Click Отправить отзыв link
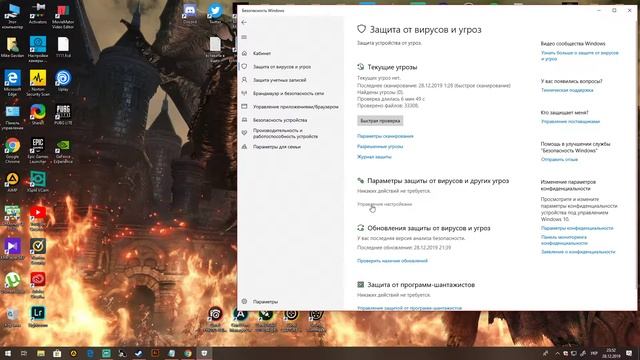Viewport: 640px width, 360px height. (x=559, y=160)
